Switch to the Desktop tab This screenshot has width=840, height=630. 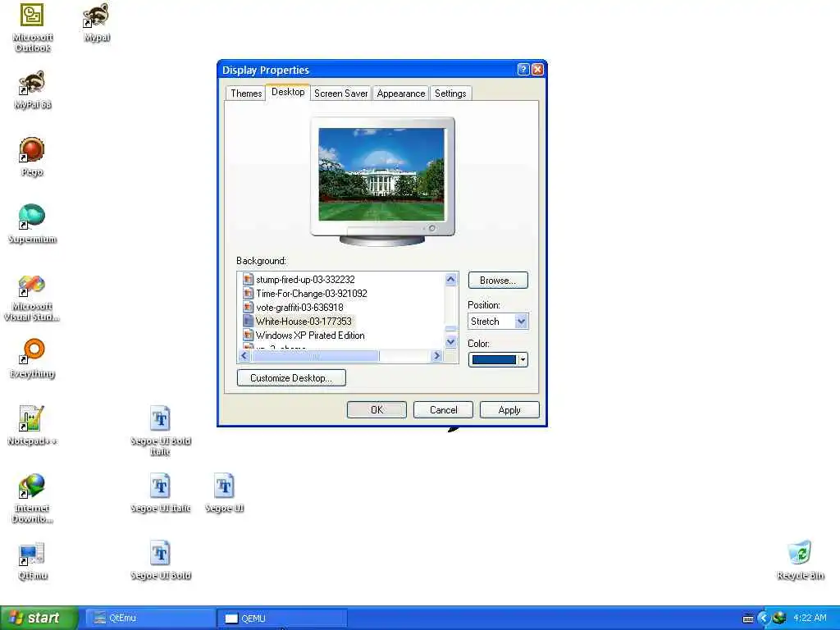pyautogui.click(x=288, y=92)
